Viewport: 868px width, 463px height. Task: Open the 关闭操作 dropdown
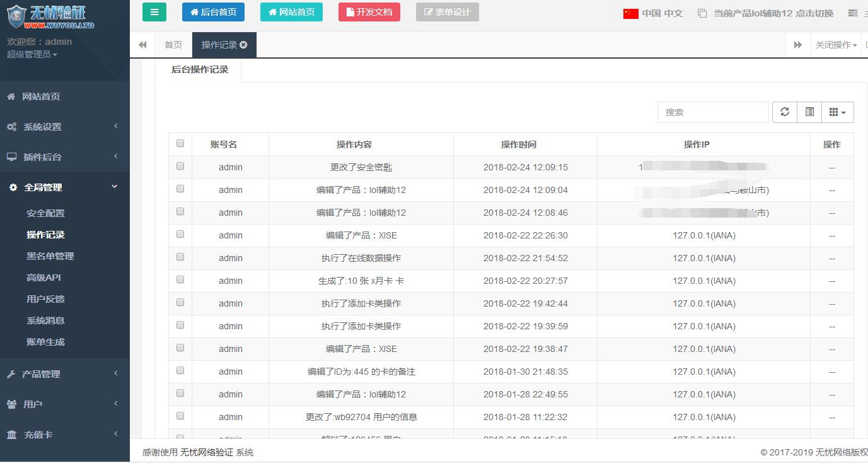click(x=836, y=45)
